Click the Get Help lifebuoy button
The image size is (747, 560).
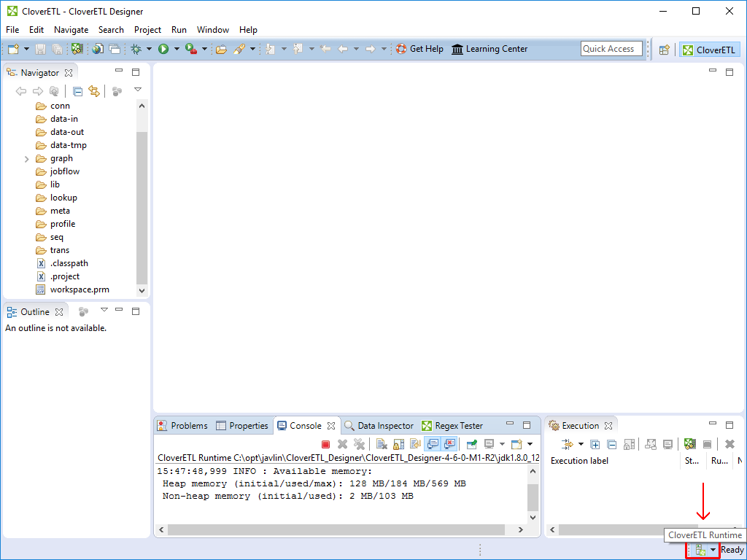419,49
